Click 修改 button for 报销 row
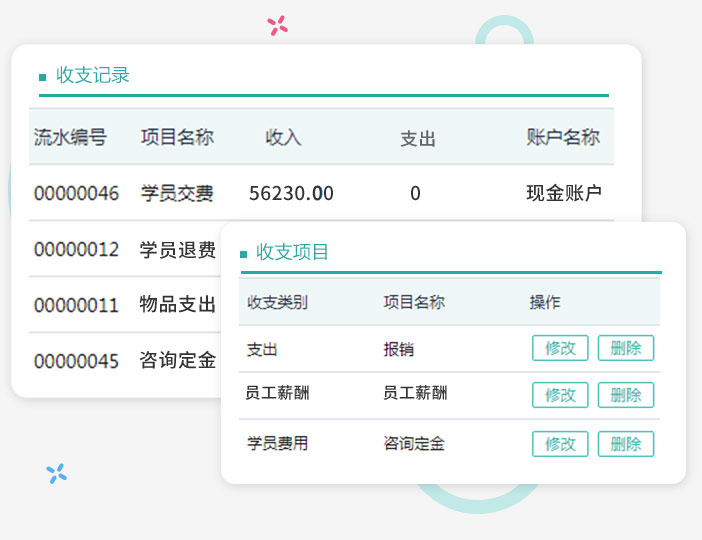The image size is (702, 540). [x=560, y=348]
